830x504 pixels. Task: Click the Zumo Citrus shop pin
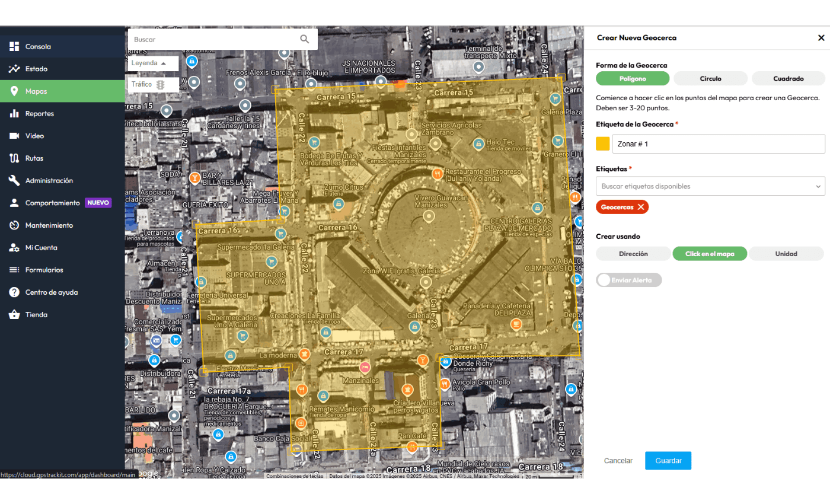(338, 203)
